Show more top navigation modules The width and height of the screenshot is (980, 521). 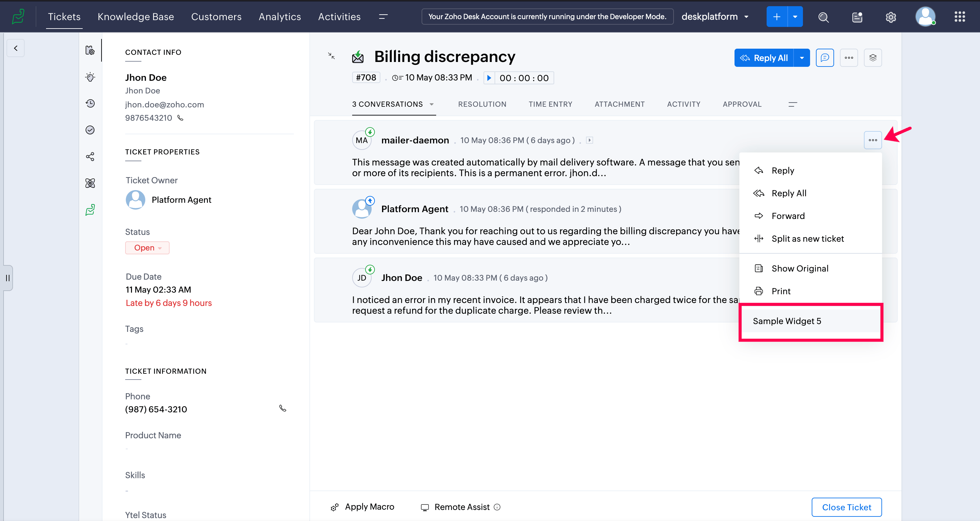pos(383,16)
